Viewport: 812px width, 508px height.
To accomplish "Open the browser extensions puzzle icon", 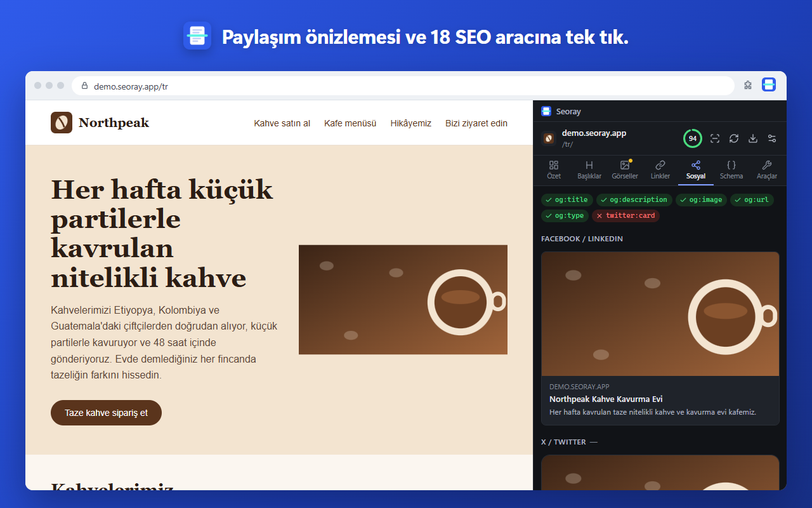I will [748, 85].
